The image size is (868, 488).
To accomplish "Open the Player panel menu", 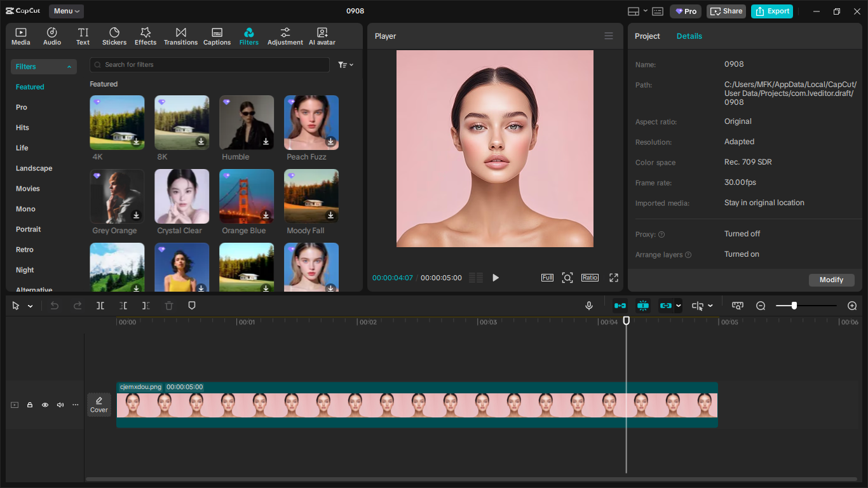I will pos(609,36).
